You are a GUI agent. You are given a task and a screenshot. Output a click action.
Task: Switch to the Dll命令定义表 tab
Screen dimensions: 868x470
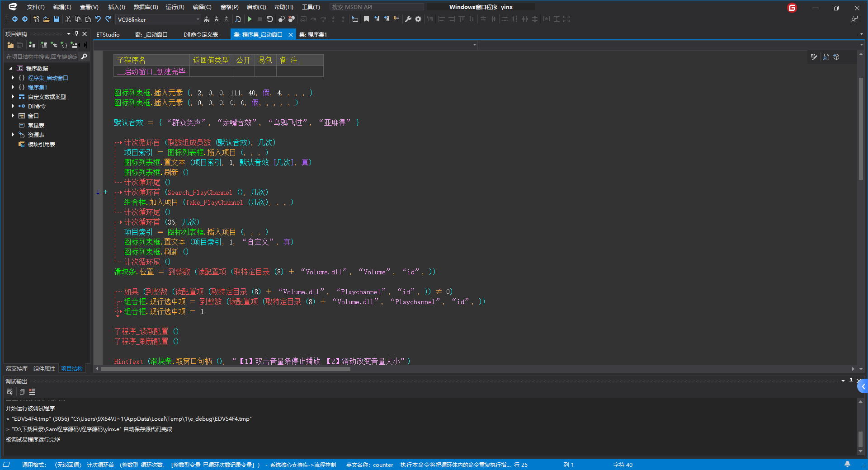(x=201, y=34)
